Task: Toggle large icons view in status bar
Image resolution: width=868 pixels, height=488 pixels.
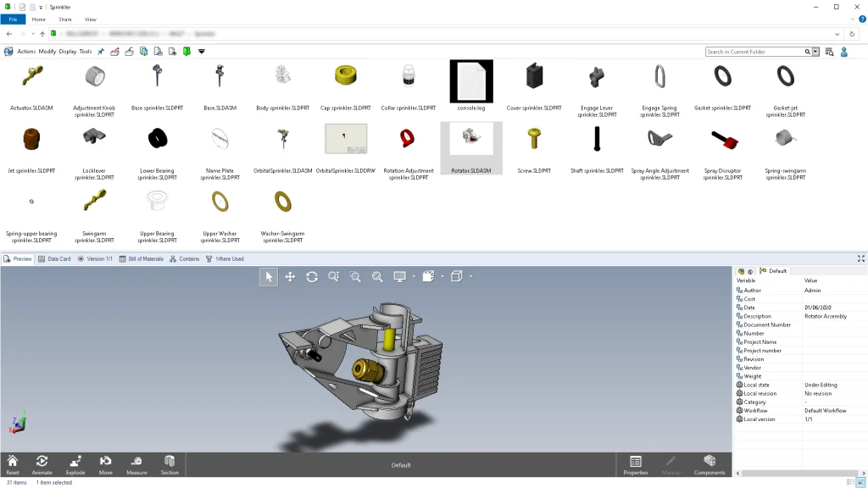Action: tap(860, 482)
